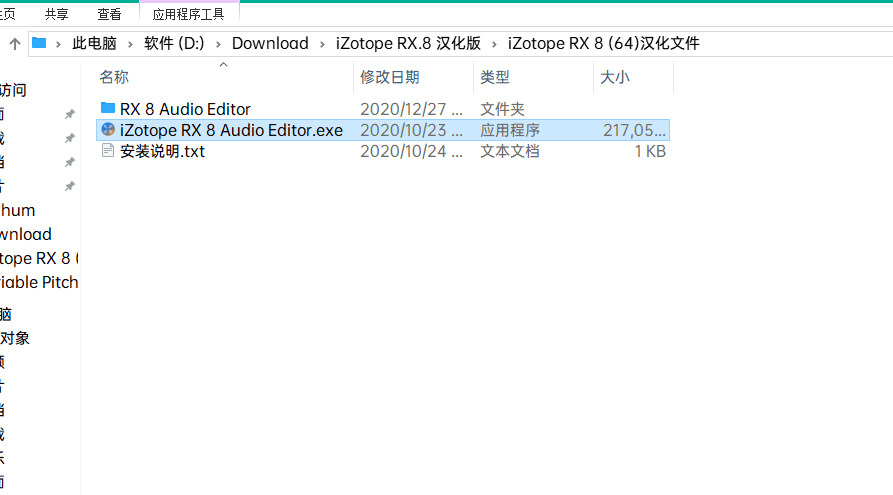
Task: Click the up arrow navigation button
Action: click(15, 43)
